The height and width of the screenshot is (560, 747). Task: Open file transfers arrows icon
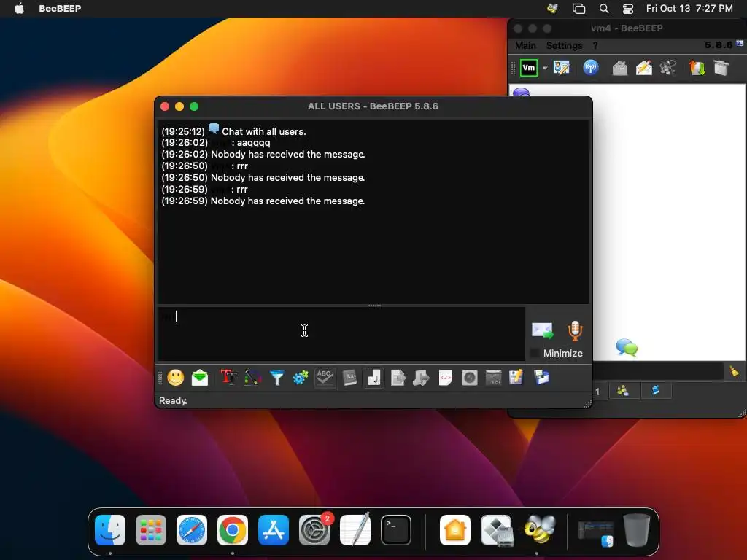[697, 68]
